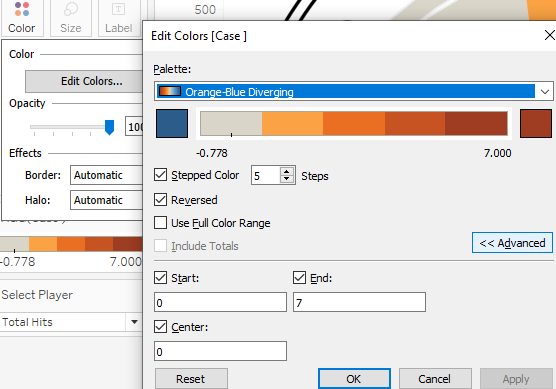Click the Opacity percentage field

134,127
